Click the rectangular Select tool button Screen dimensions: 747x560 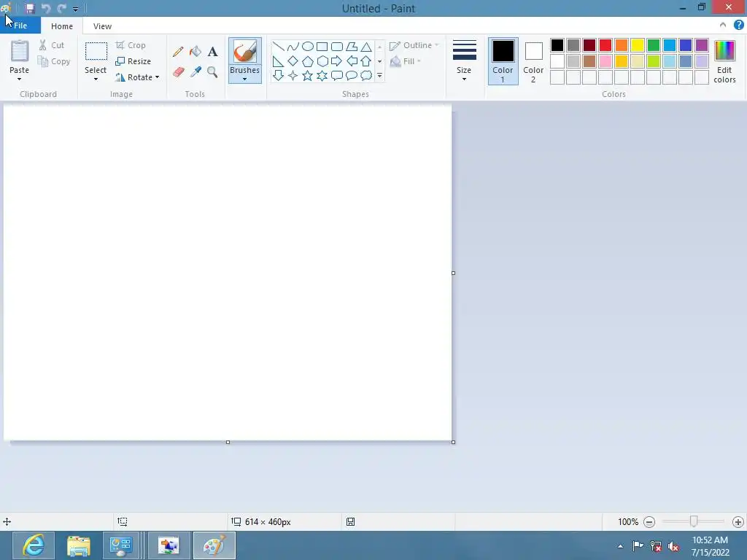(96, 52)
